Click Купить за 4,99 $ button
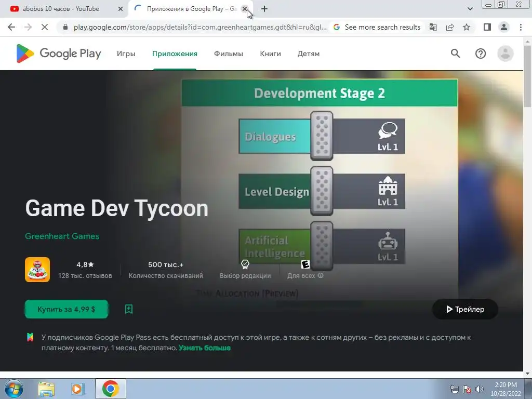Image resolution: width=532 pixels, height=399 pixels. click(x=66, y=309)
